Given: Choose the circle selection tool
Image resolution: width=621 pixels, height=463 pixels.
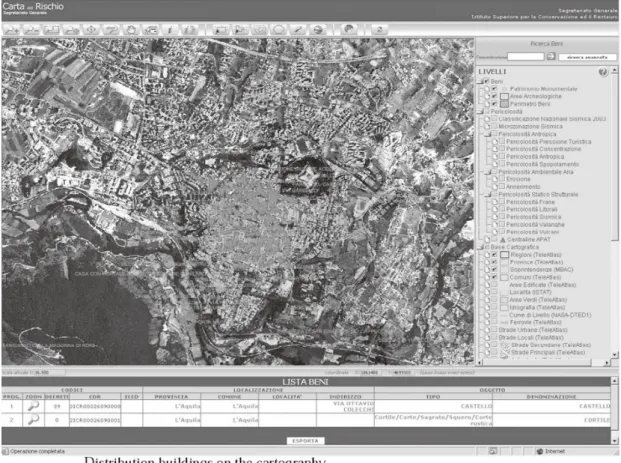Looking at the screenshot, I should [x=278, y=30].
